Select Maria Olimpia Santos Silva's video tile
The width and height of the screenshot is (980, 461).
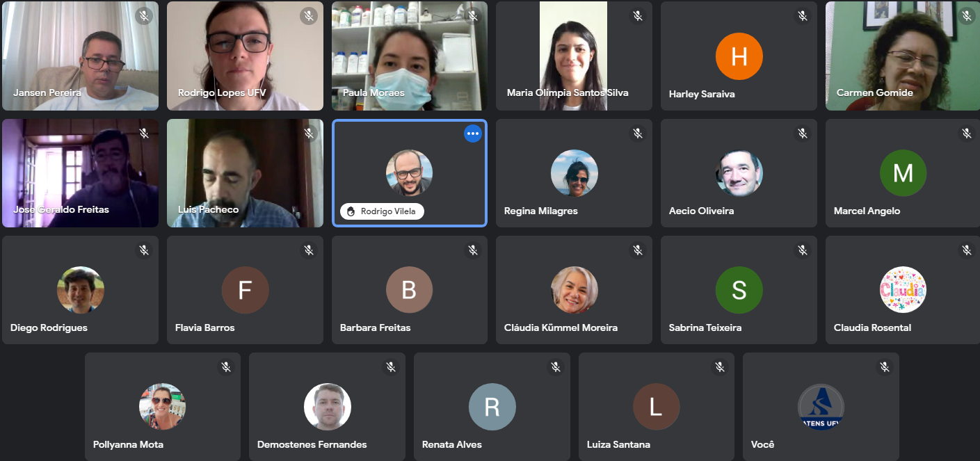pyautogui.click(x=574, y=56)
